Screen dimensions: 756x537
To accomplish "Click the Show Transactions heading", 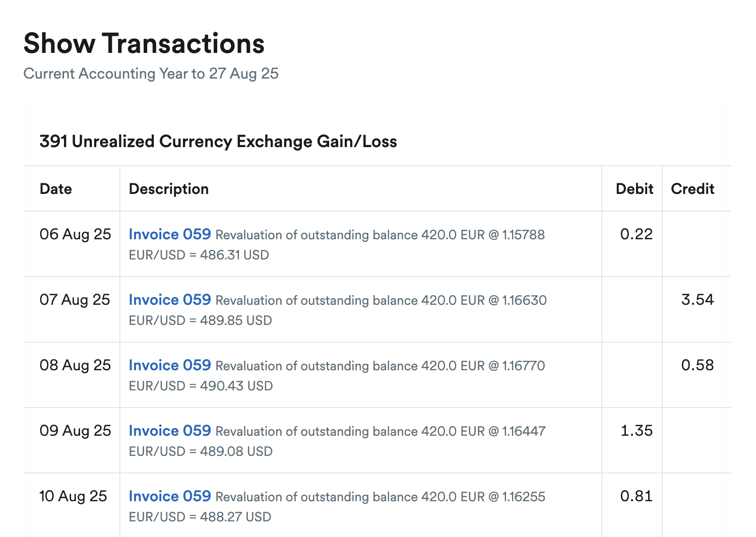I will [x=144, y=43].
